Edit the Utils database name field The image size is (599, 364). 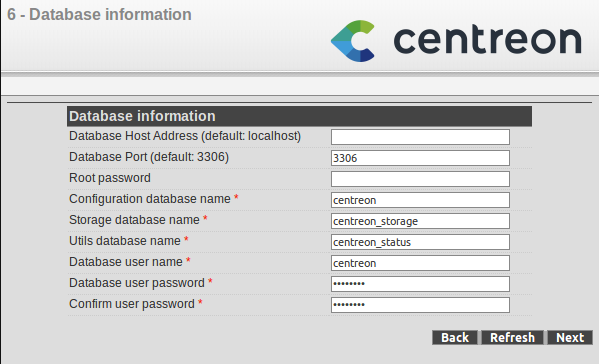click(x=420, y=242)
